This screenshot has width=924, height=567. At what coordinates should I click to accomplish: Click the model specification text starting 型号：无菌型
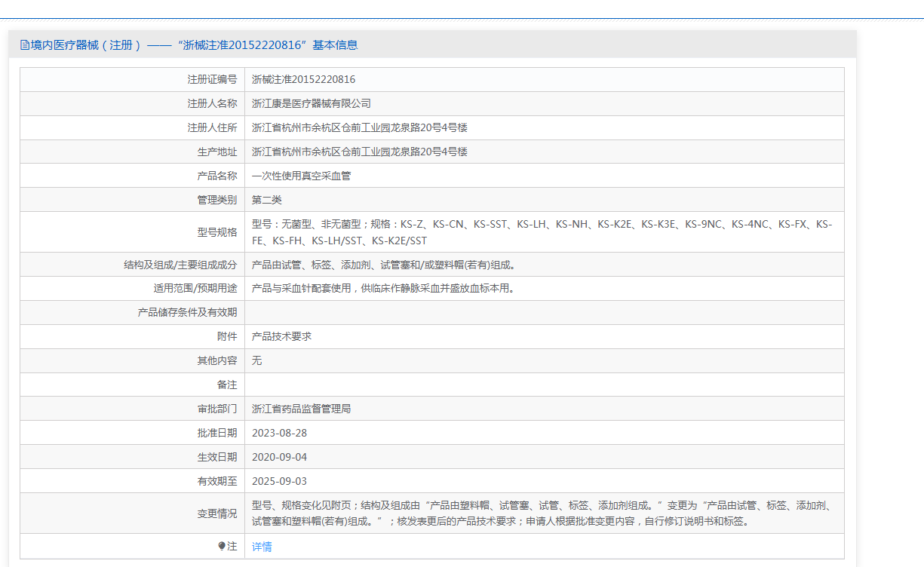pos(542,232)
